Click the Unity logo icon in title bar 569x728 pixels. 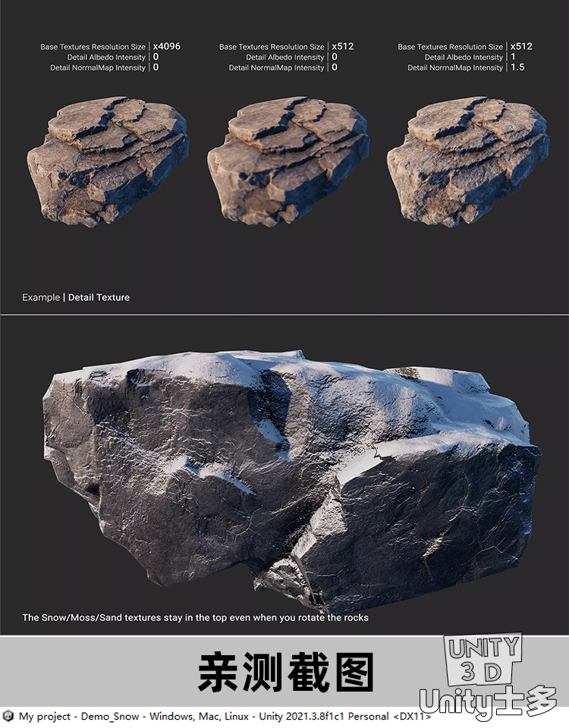(x=8, y=716)
